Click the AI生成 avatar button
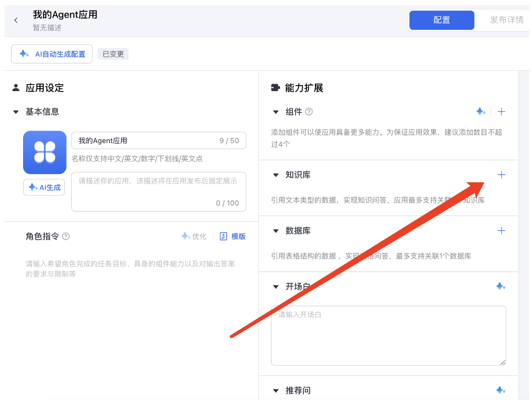Viewport: 532px width, 404px height. click(44, 187)
